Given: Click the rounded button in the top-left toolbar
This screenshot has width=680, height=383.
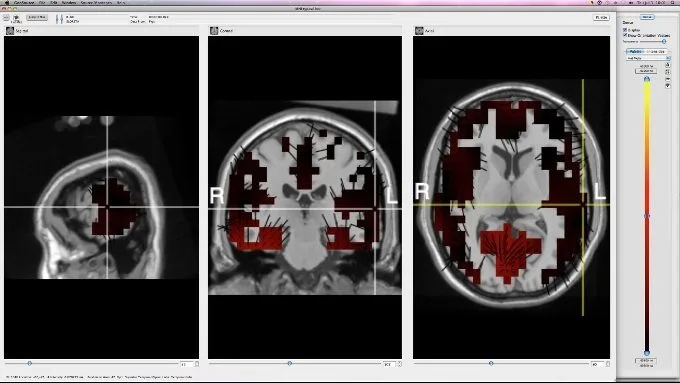Looking at the screenshot, I should coord(37,17).
